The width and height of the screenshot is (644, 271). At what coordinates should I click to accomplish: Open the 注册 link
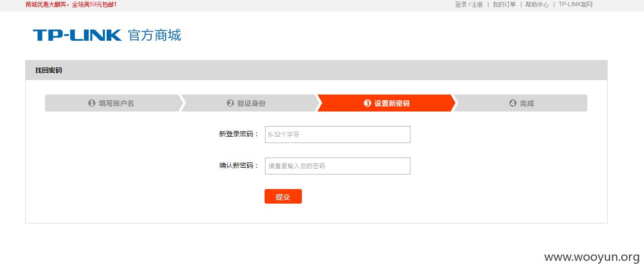tap(477, 4)
